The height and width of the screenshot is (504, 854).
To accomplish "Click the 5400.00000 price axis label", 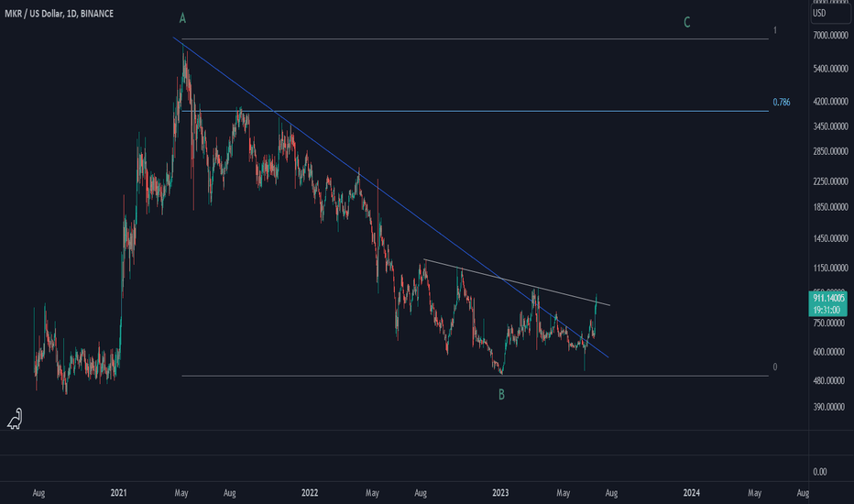I will click(x=830, y=70).
